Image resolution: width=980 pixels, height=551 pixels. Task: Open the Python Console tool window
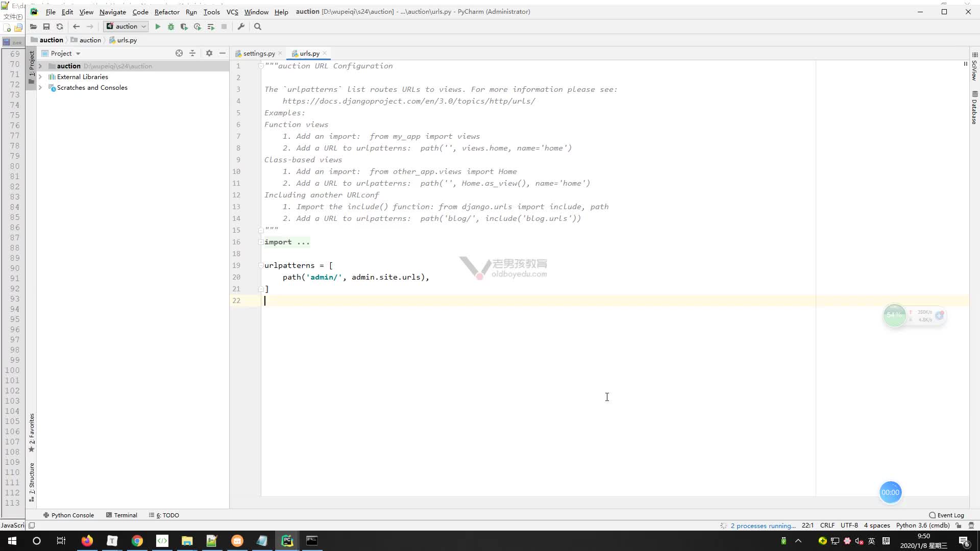68,515
